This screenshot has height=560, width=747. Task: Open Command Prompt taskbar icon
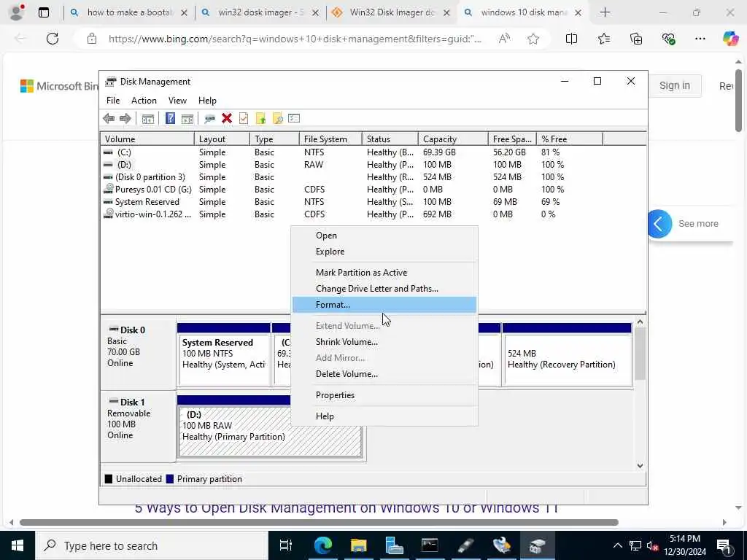point(430,545)
